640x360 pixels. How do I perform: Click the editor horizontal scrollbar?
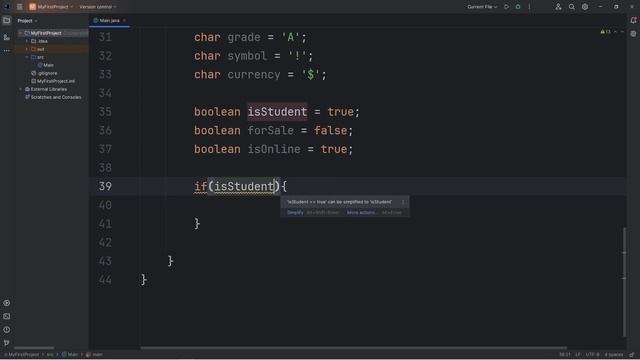pos(353,348)
